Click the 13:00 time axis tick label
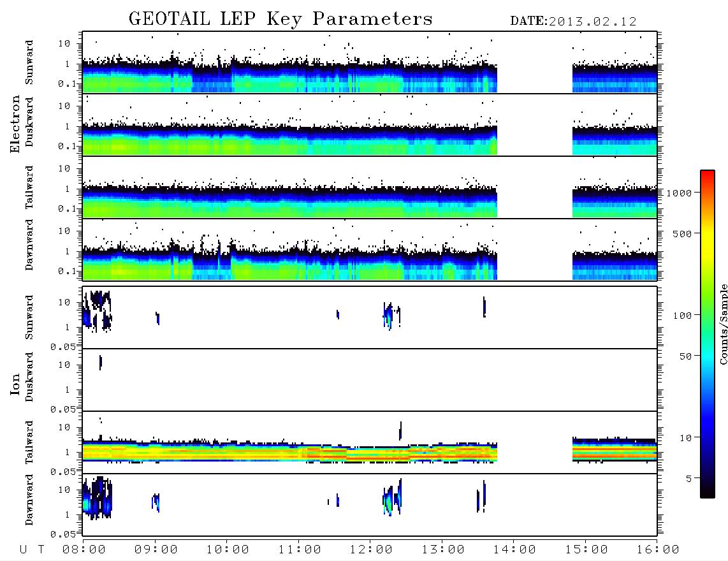The width and height of the screenshot is (728, 561). tap(443, 550)
